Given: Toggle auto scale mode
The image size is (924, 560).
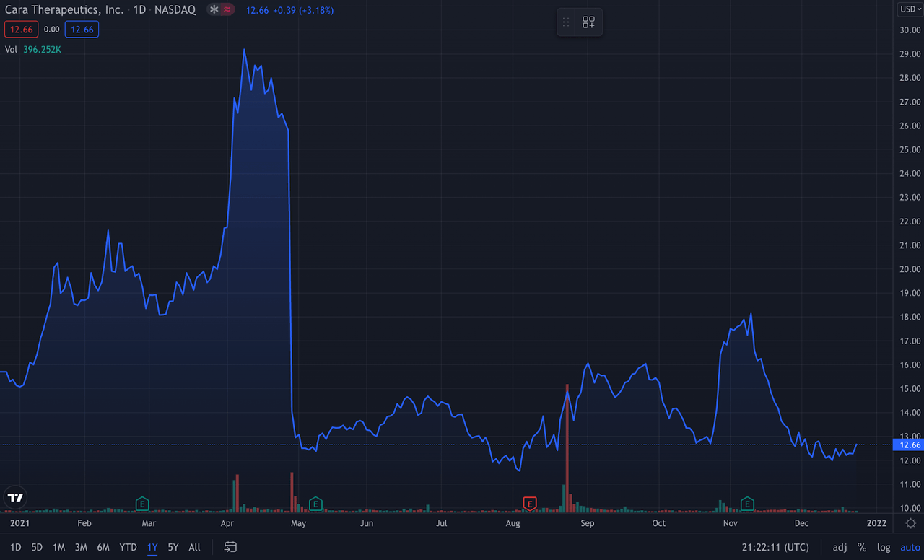Looking at the screenshot, I should click(x=910, y=548).
